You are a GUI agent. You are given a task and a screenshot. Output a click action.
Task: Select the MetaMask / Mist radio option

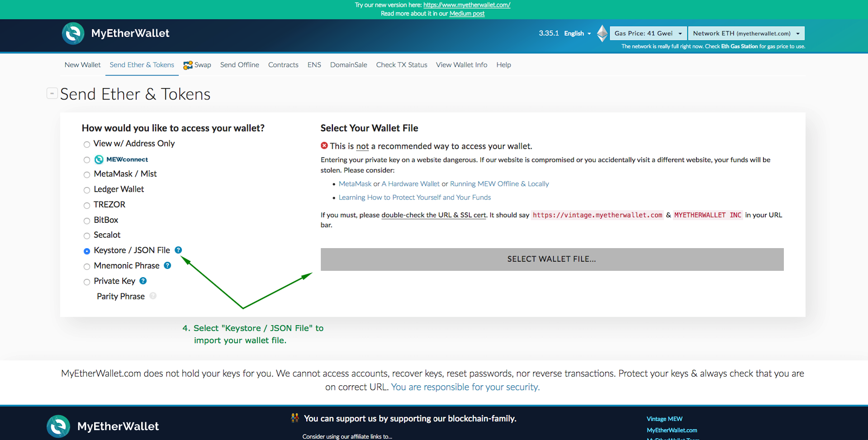pos(87,175)
